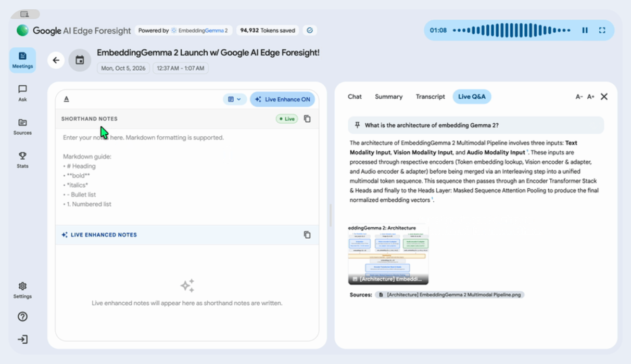Screen dimensions: 631x364
Task: Pause the recording
Action: pos(585,31)
